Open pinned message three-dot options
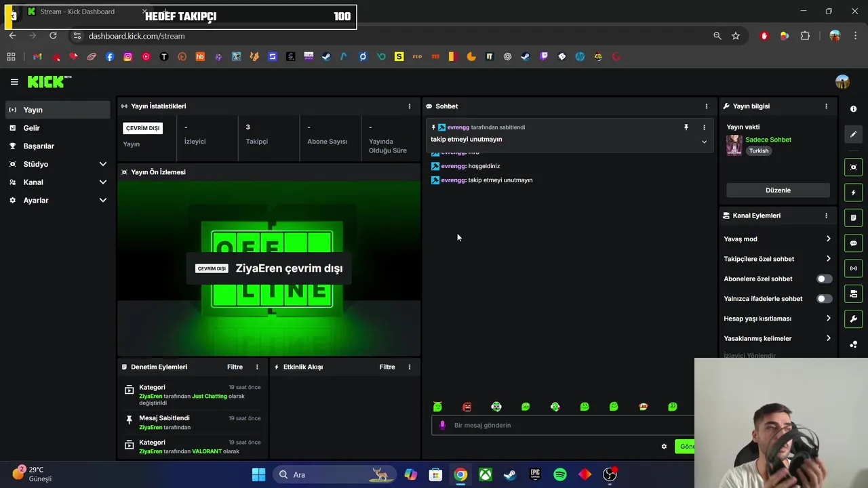Viewport: 868px width, 488px height. coord(704,127)
